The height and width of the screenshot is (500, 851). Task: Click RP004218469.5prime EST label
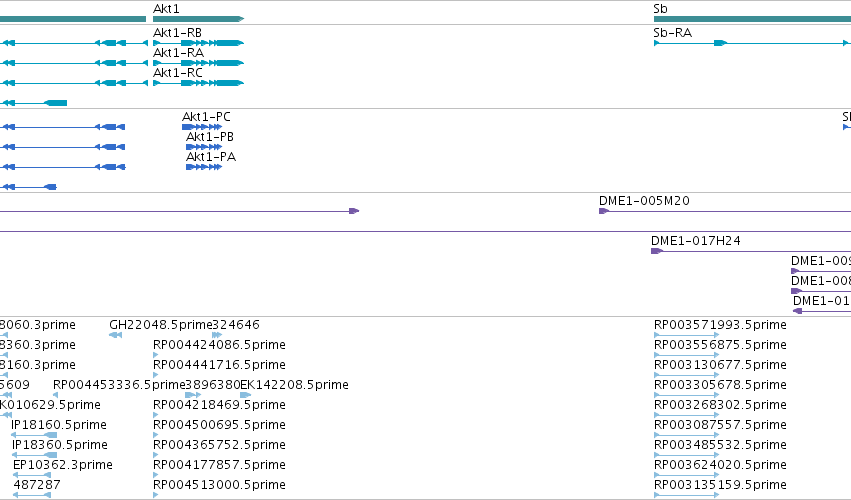(x=219, y=405)
